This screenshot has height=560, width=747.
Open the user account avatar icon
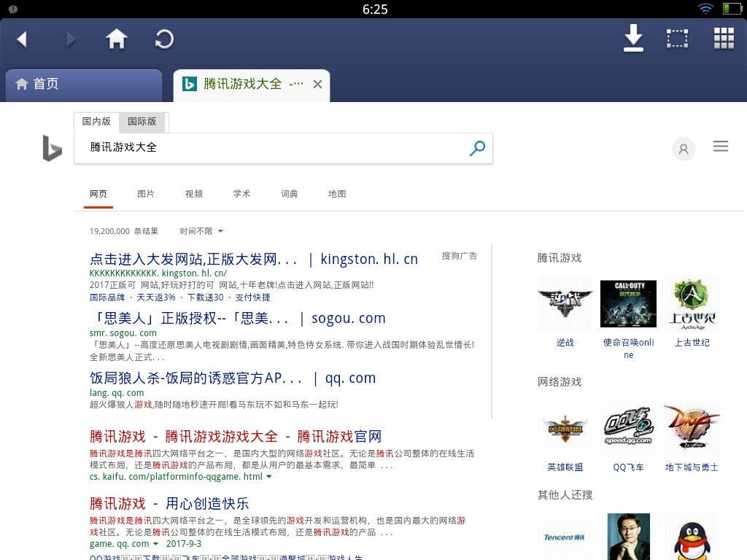683,149
